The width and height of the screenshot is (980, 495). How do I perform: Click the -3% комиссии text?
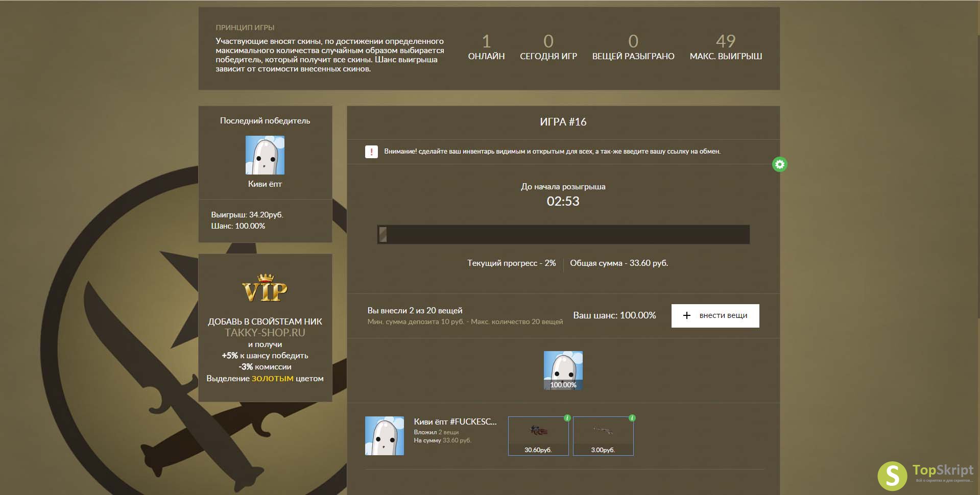point(265,367)
